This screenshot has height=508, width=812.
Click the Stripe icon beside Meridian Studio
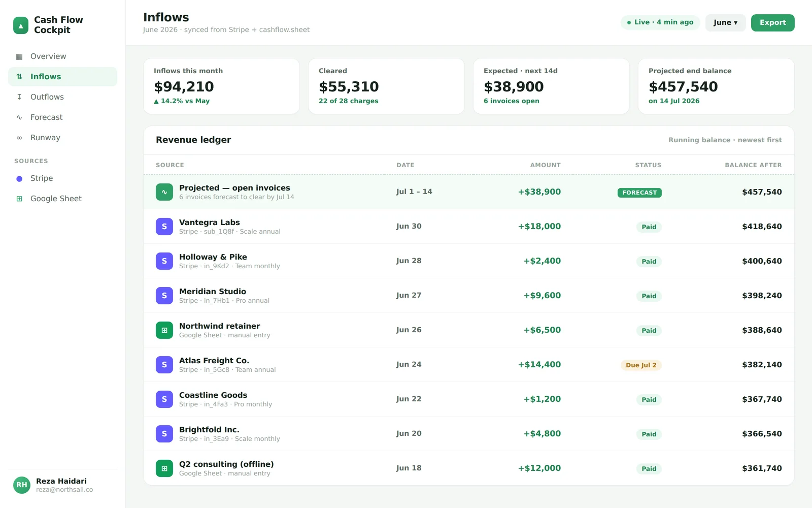(x=164, y=296)
